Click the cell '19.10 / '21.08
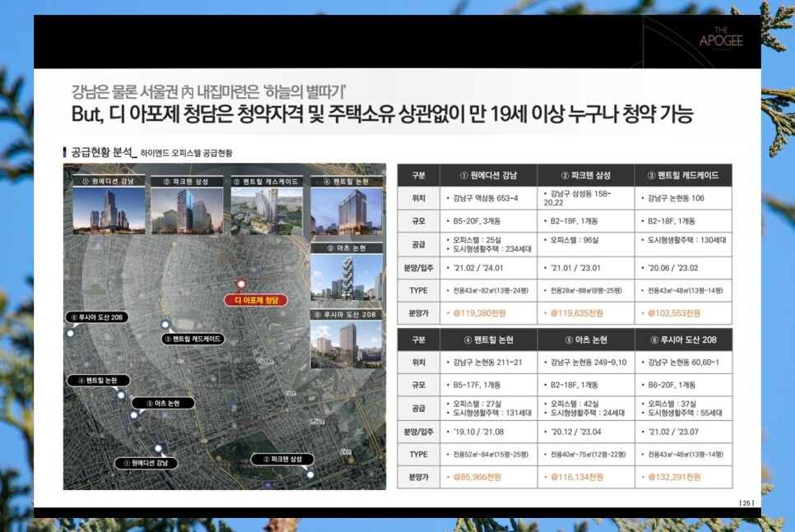 (488, 432)
